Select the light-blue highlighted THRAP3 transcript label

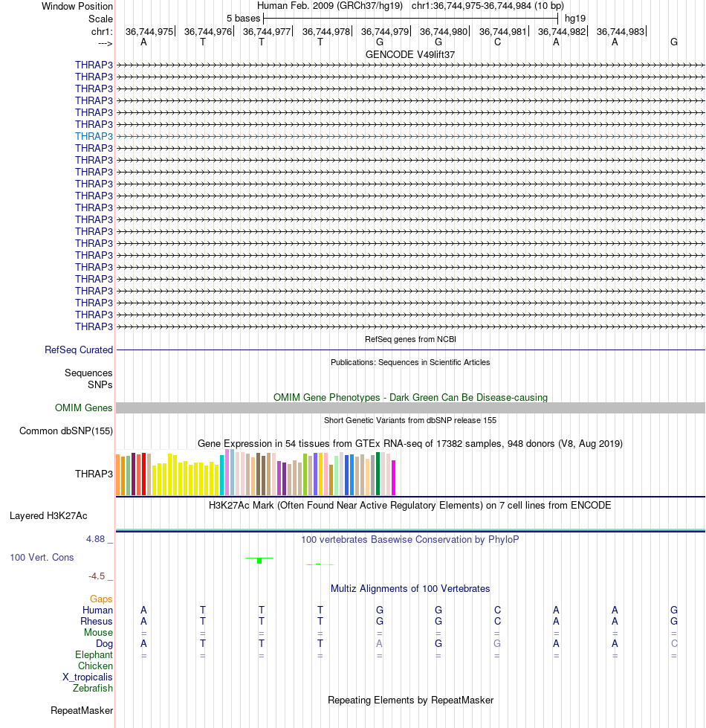point(94,136)
